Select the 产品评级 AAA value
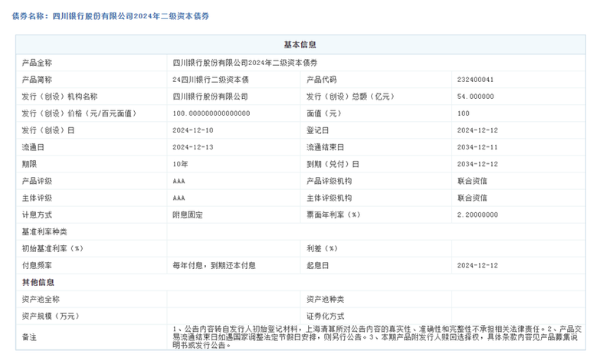 [x=179, y=181]
